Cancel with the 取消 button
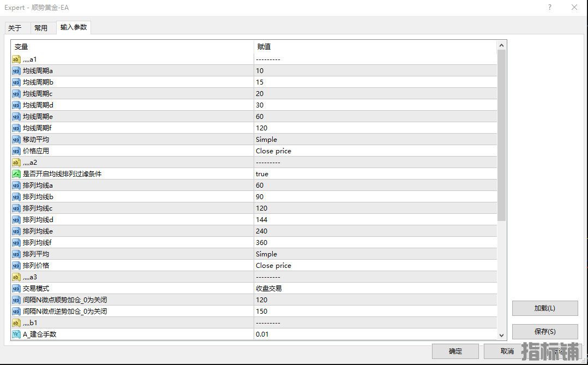Viewport: 588px width, 365px height. (507, 351)
